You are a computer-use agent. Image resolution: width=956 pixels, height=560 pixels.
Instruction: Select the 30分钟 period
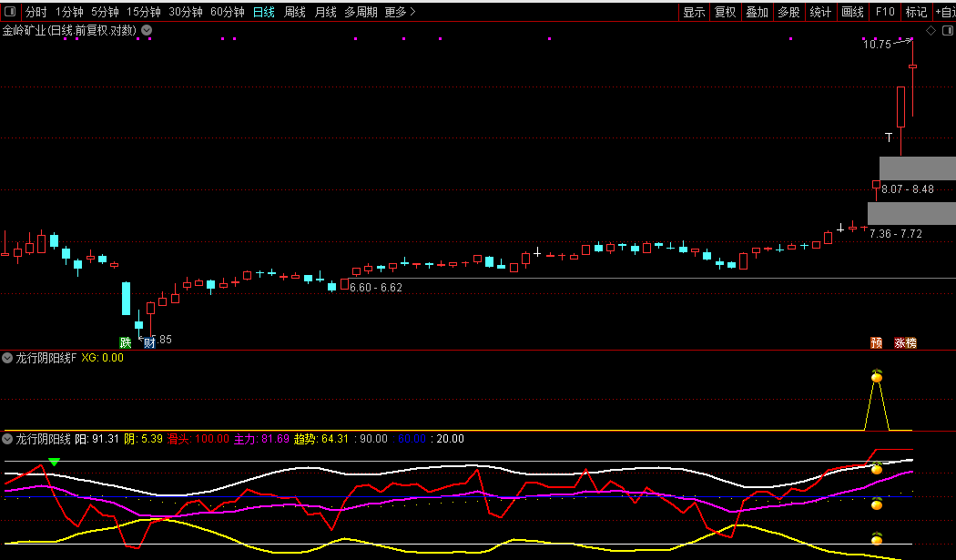point(186,12)
